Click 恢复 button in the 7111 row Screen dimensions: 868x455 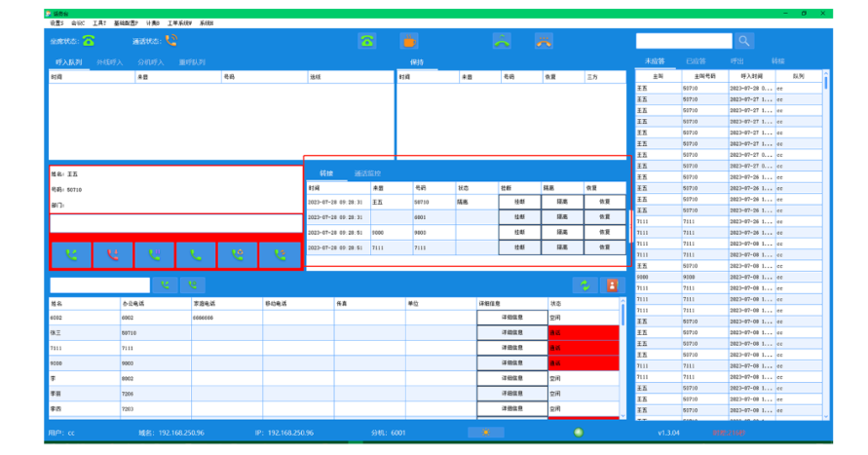(x=604, y=247)
